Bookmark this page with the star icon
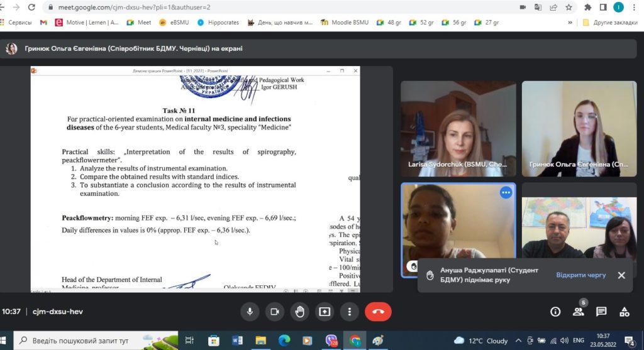 click(569, 8)
